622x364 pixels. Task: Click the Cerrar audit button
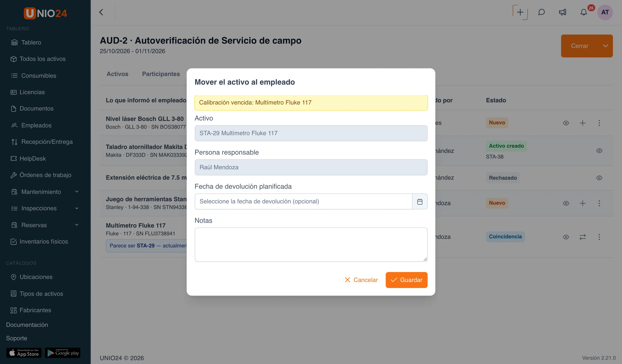[579, 46]
